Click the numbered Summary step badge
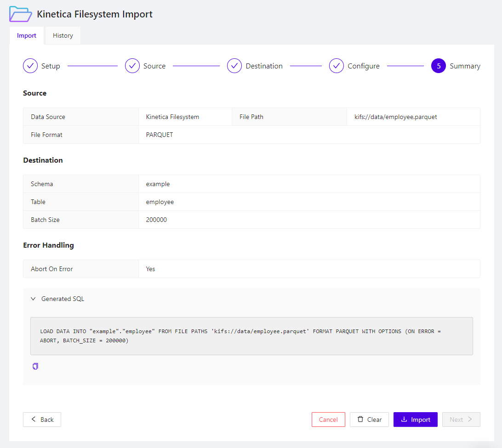The width and height of the screenshot is (502, 448). [438, 66]
